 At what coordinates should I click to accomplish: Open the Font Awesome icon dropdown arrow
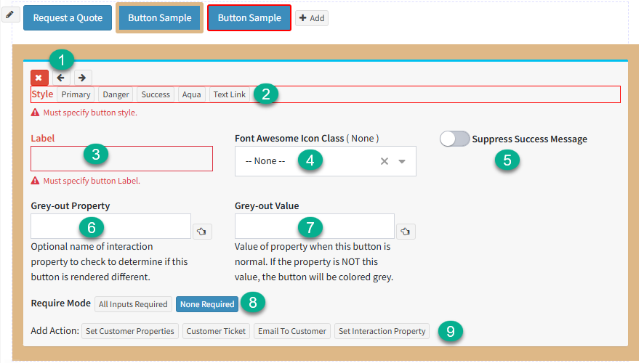coord(402,161)
